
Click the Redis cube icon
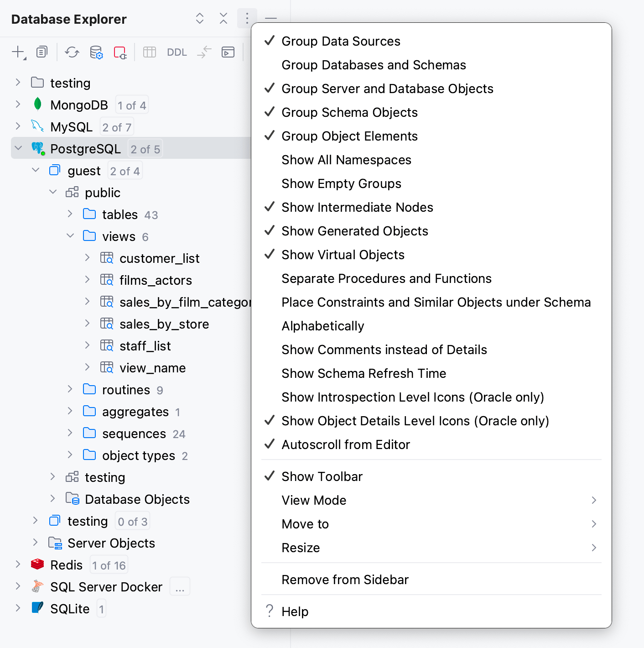37,564
